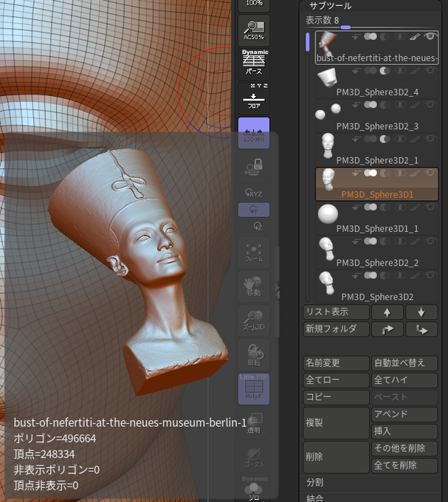
Task: Click the 回転 rotate view icon
Action: (254, 355)
